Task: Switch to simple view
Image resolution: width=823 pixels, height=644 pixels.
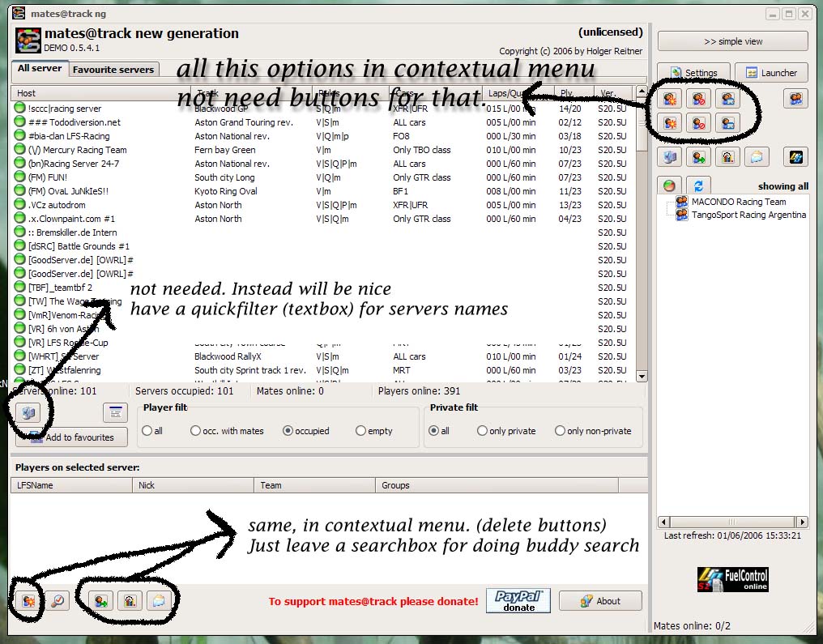Action: [x=733, y=41]
